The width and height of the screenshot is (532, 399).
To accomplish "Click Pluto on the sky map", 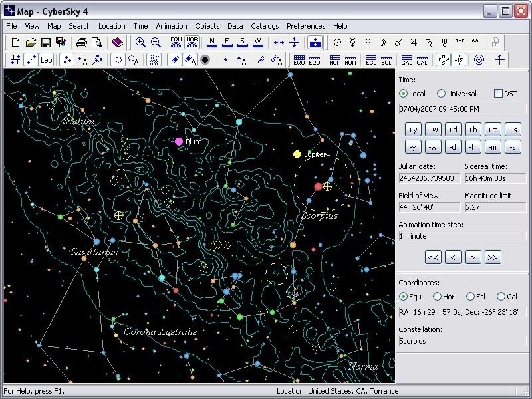I will click(x=179, y=142).
